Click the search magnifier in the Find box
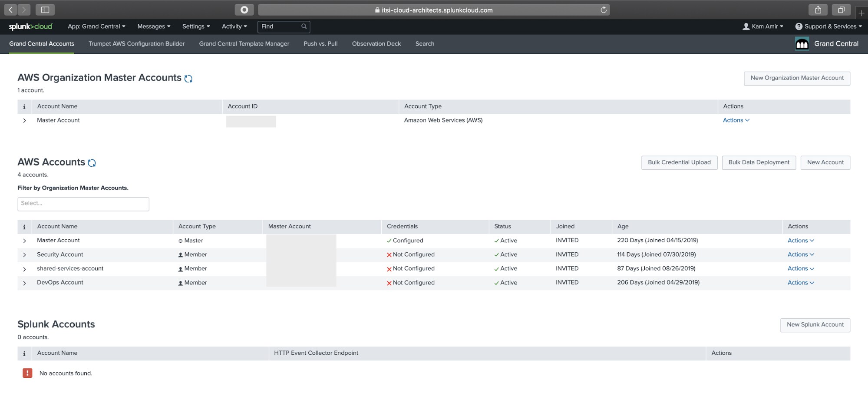The height and width of the screenshot is (393, 868). (x=304, y=26)
